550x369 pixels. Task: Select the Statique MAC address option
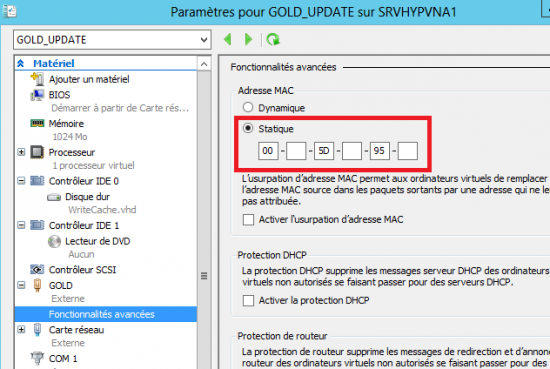(248, 128)
